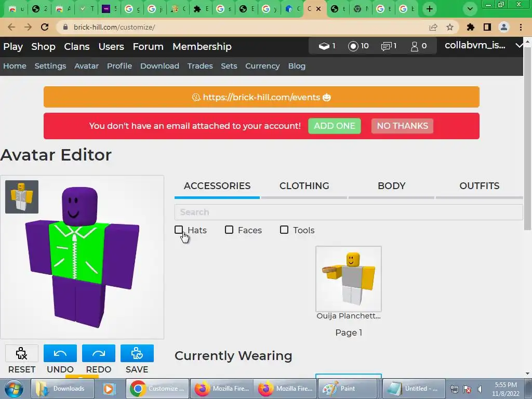The width and height of the screenshot is (532, 399).
Task: Enable the Hats filter checkbox
Action: point(179,230)
